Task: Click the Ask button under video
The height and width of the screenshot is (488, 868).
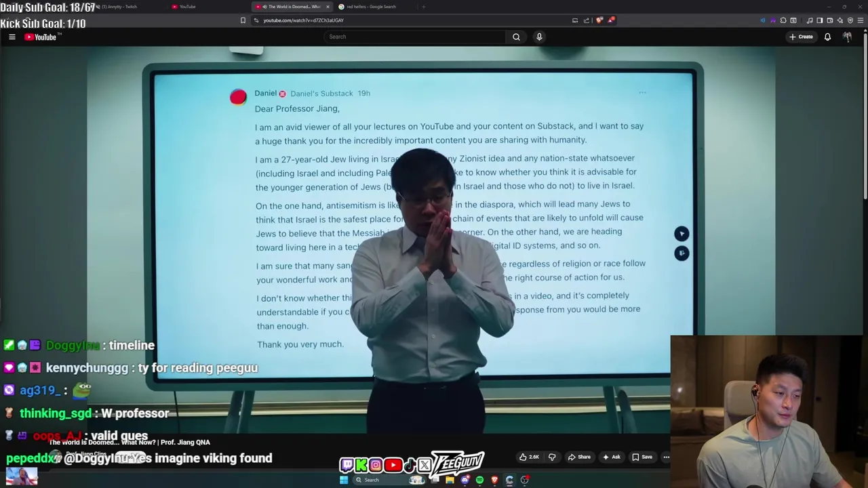Action: click(x=611, y=457)
